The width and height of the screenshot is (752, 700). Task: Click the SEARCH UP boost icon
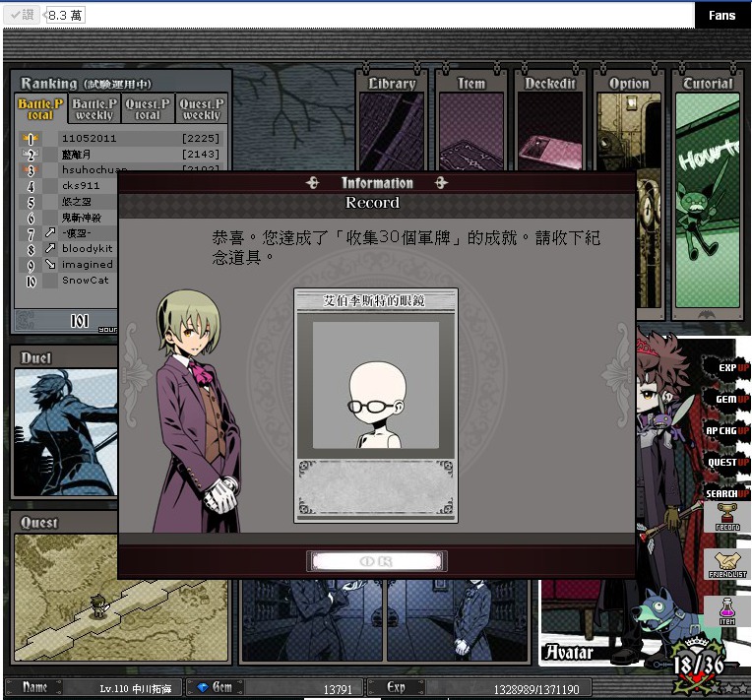727,493
